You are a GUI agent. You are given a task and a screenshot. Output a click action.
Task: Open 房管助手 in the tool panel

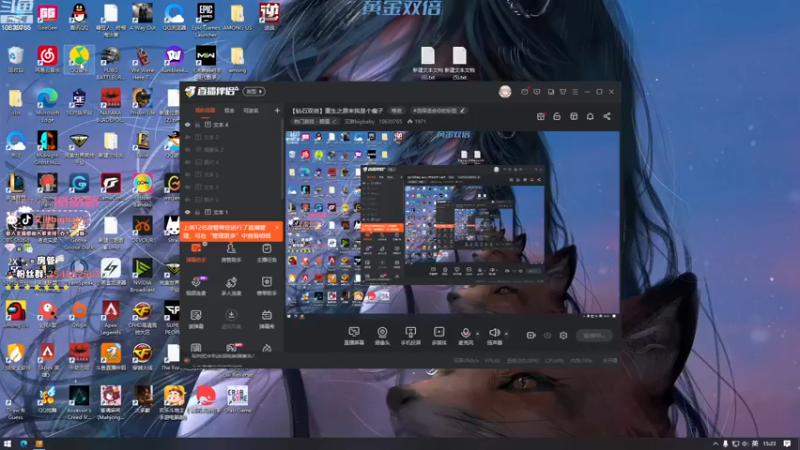click(x=231, y=253)
